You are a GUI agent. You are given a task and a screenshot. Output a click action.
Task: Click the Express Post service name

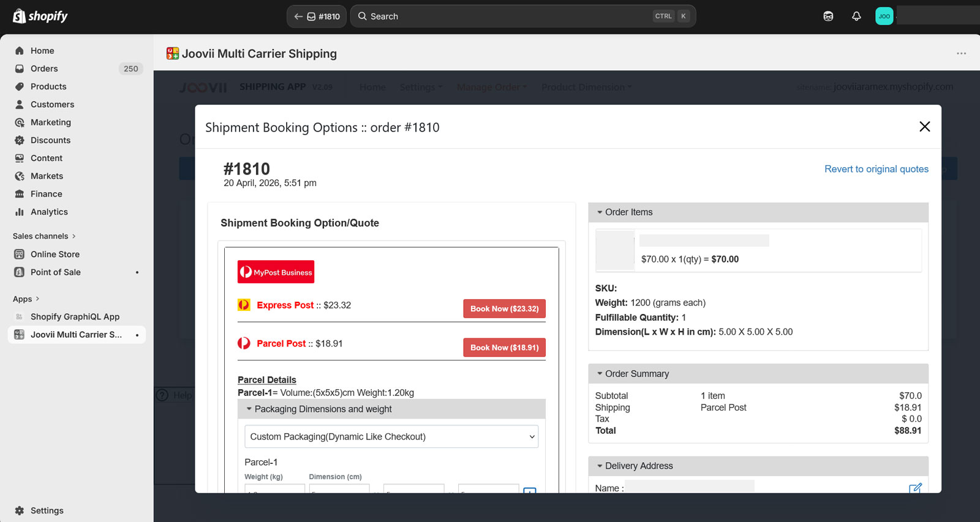285,305
